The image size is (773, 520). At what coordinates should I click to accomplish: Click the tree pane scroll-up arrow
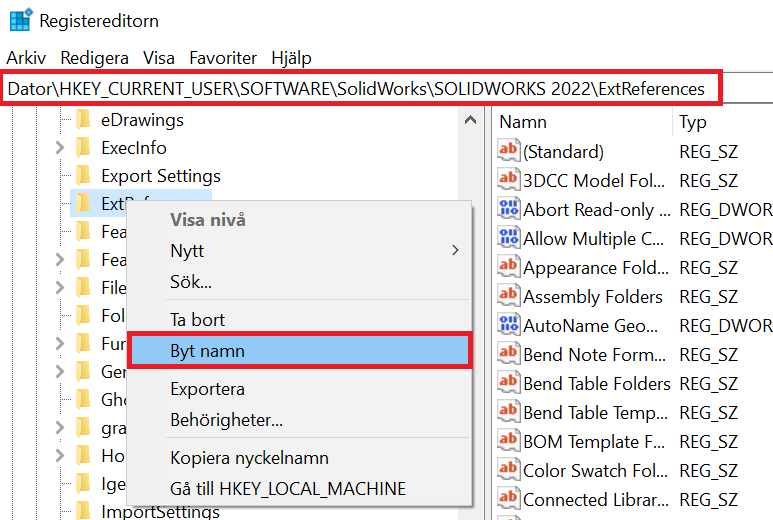click(469, 120)
